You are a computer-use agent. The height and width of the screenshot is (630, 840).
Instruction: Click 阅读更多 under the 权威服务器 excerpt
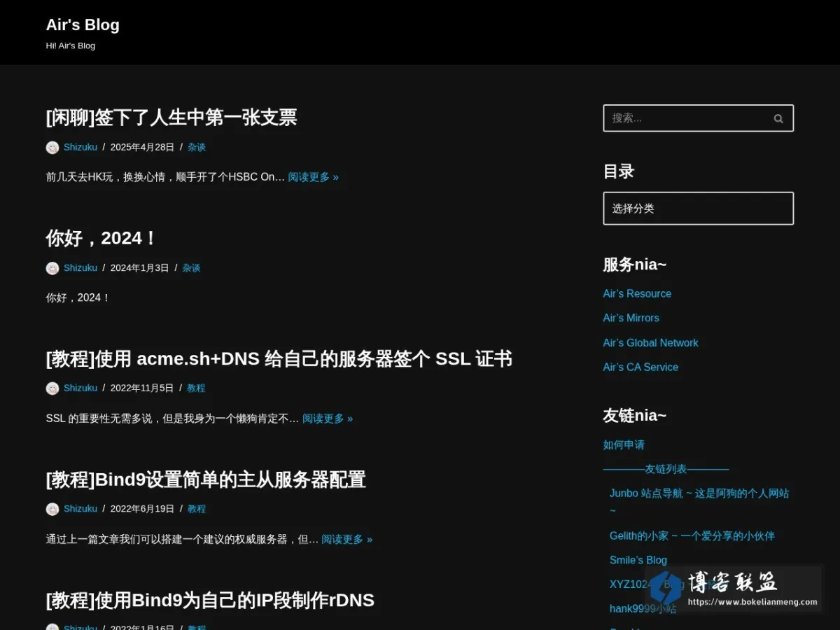[x=347, y=539]
